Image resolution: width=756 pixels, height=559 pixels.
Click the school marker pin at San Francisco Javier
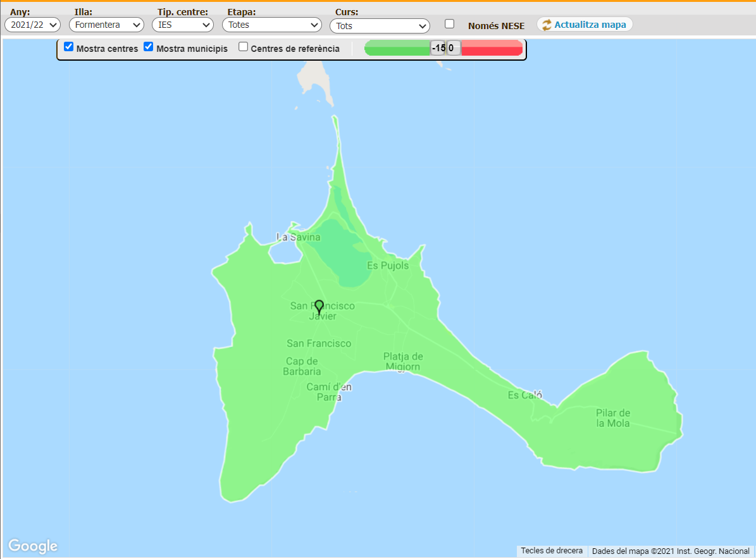319,307
